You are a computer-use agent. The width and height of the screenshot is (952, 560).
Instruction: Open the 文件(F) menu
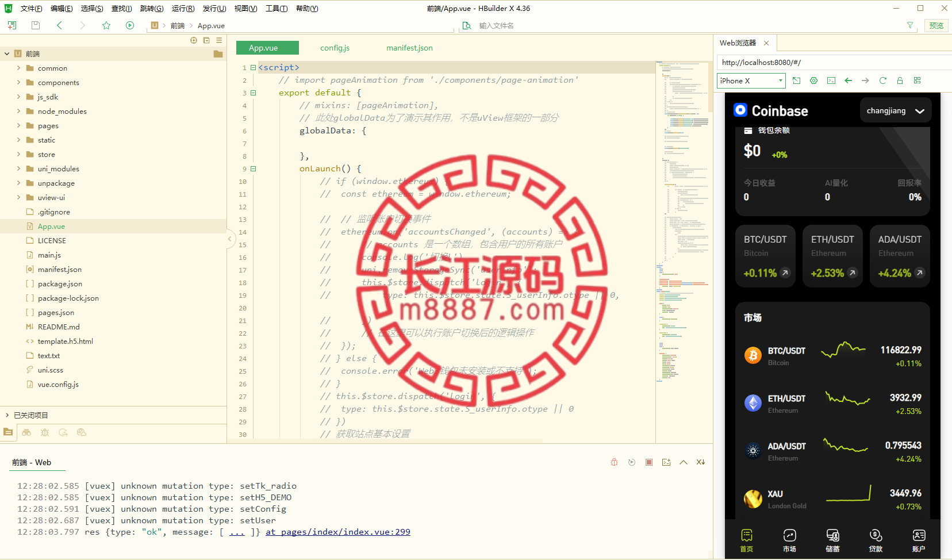(31, 9)
